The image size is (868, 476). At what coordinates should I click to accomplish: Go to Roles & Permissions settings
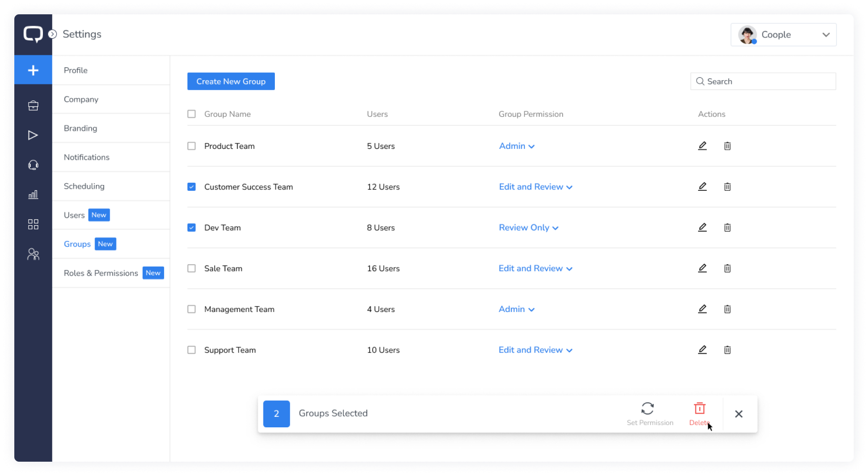(x=101, y=273)
